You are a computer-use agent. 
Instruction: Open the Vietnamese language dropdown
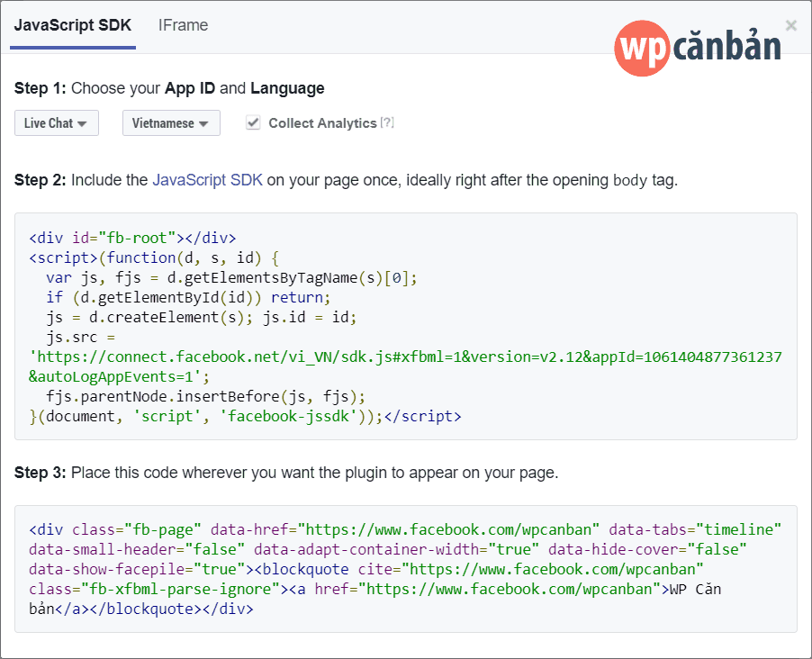point(171,122)
